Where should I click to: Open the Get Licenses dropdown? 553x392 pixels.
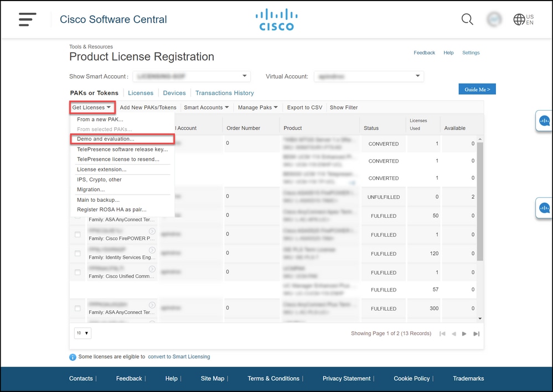[92, 107]
